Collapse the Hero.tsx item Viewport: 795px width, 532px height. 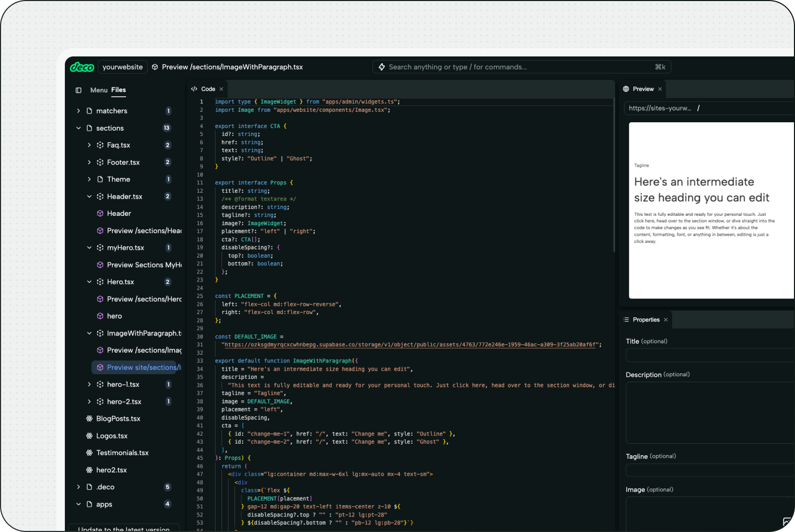89,282
